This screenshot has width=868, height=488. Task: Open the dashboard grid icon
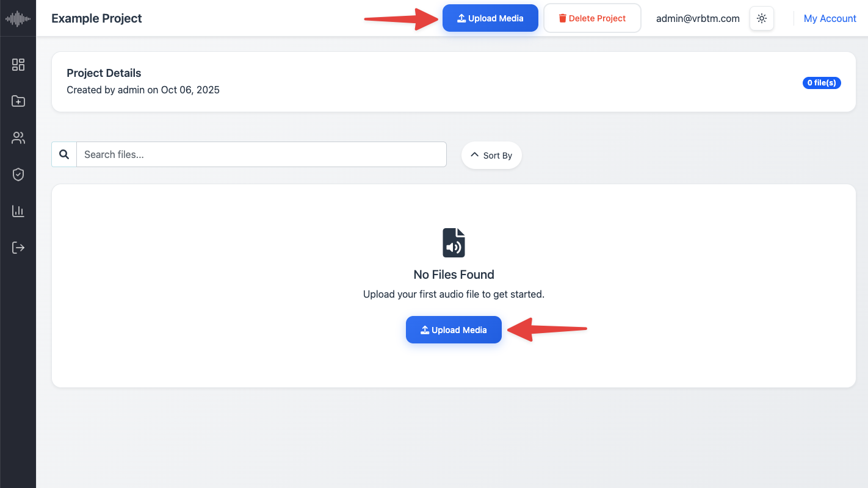(x=18, y=65)
